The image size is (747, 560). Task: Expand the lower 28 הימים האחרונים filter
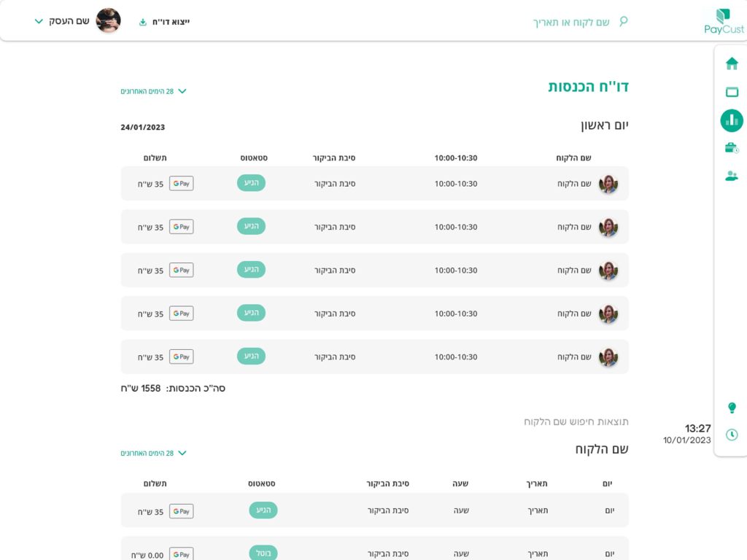click(153, 453)
